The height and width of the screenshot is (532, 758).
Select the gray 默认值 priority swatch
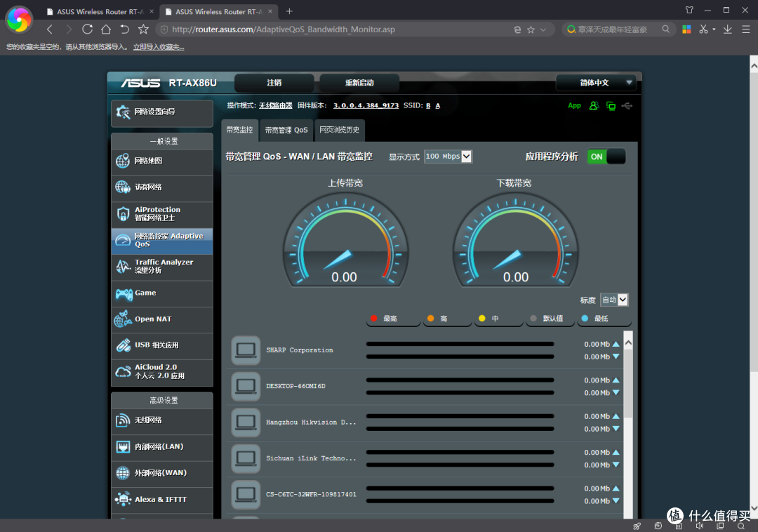533,319
